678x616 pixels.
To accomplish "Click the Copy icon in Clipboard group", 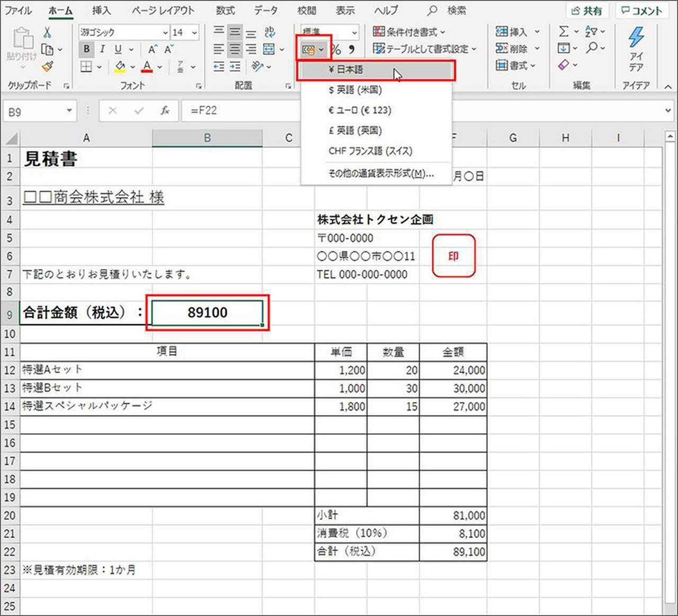I will pyautogui.click(x=48, y=49).
